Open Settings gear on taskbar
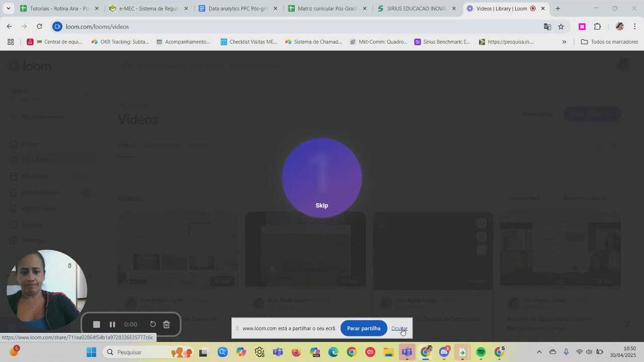The height and width of the screenshot is (362, 644). click(x=260, y=352)
